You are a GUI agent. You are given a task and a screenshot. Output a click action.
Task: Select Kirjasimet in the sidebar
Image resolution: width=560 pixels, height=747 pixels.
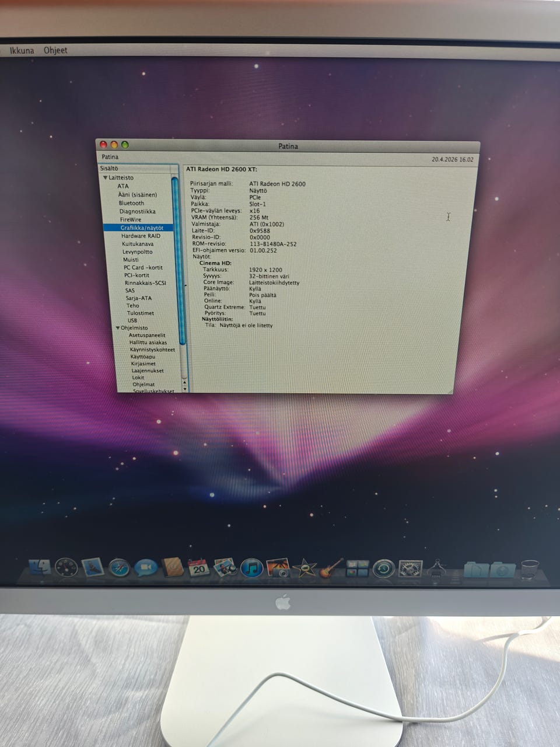143,364
